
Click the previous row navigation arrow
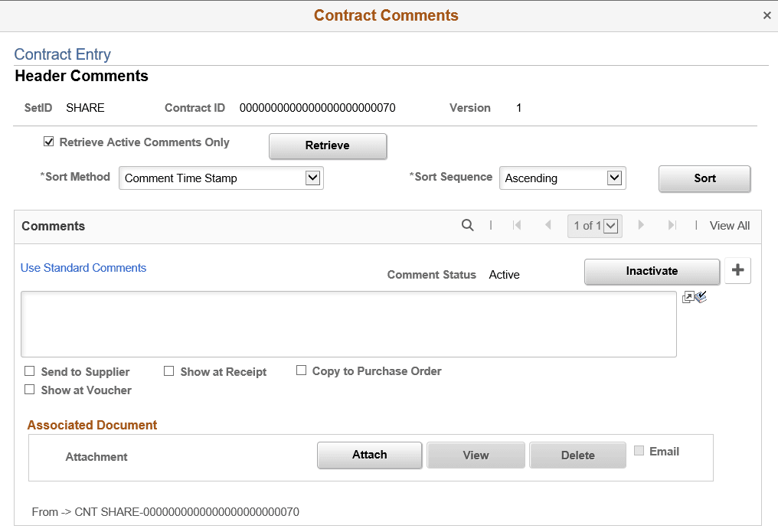[548, 226]
